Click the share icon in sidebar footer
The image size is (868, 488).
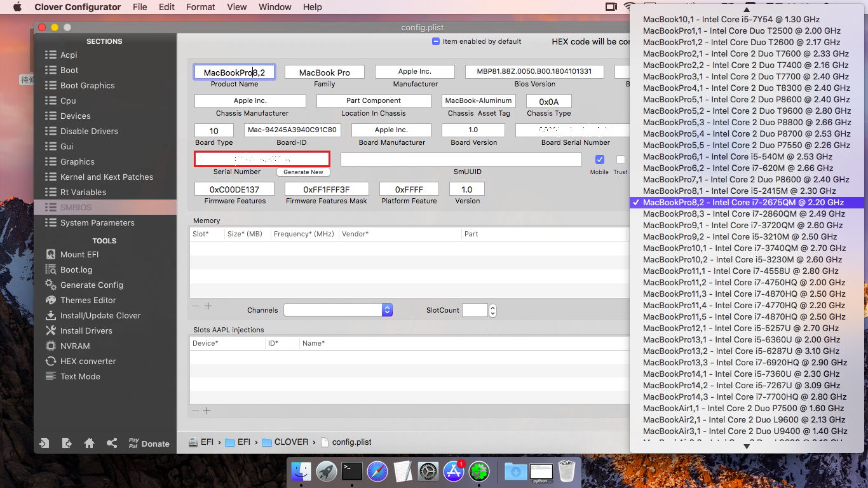(x=112, y=444)
